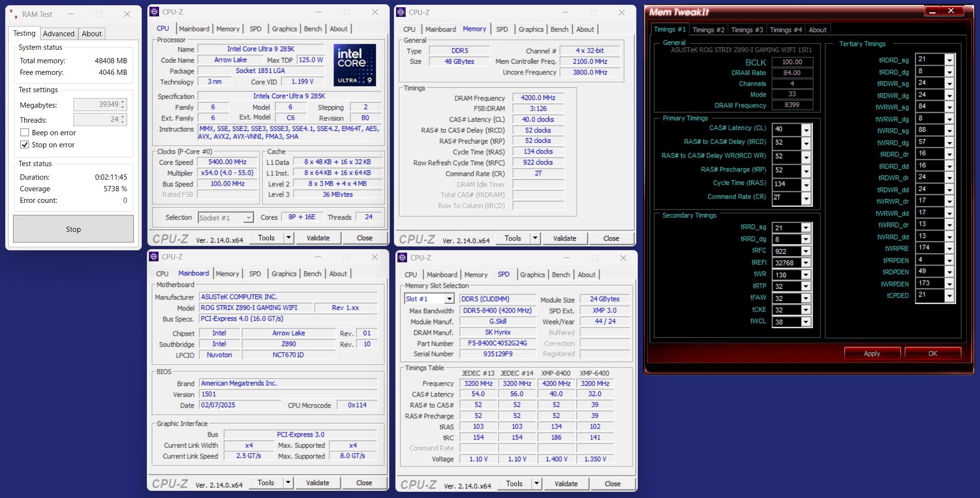Open the Socket #1 selection dropdown
980x498 pixels.
click(249, 218)
